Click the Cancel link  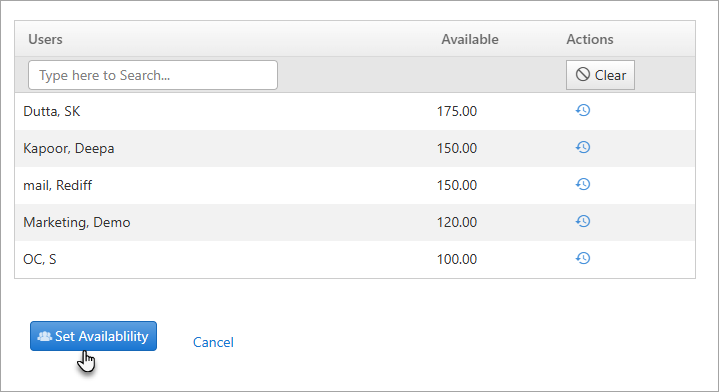click(213, 342)
